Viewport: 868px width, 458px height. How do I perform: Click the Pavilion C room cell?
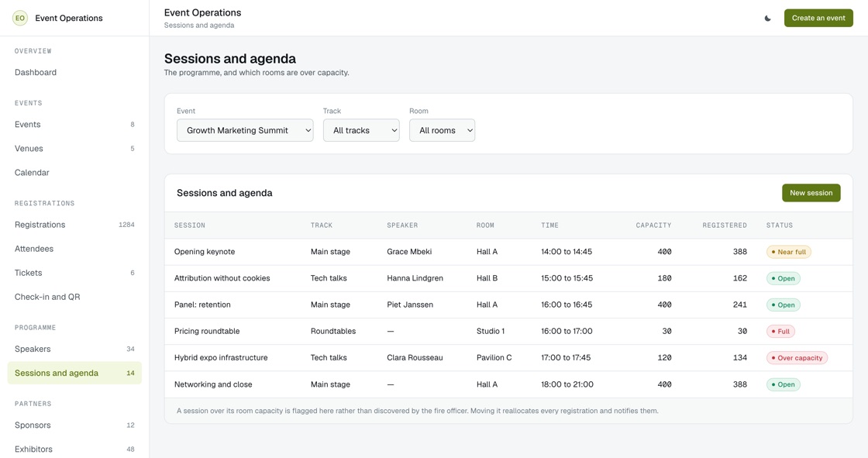[494, 358]
